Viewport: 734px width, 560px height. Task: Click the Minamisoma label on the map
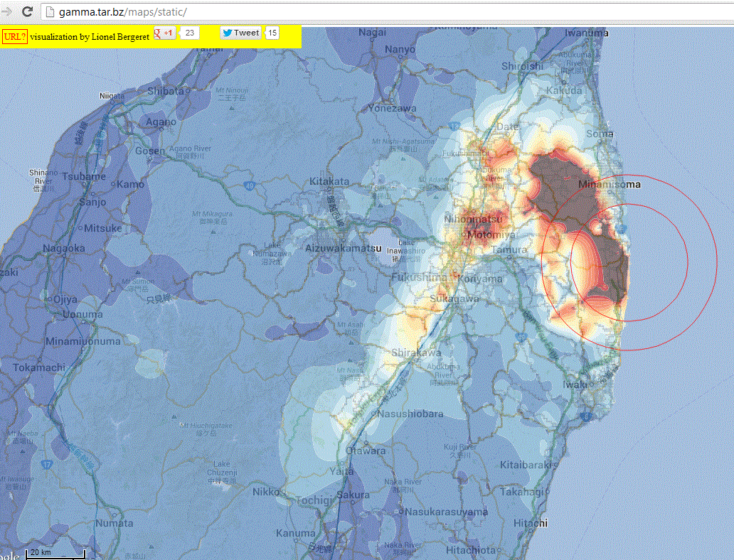[x=610, y=183]
